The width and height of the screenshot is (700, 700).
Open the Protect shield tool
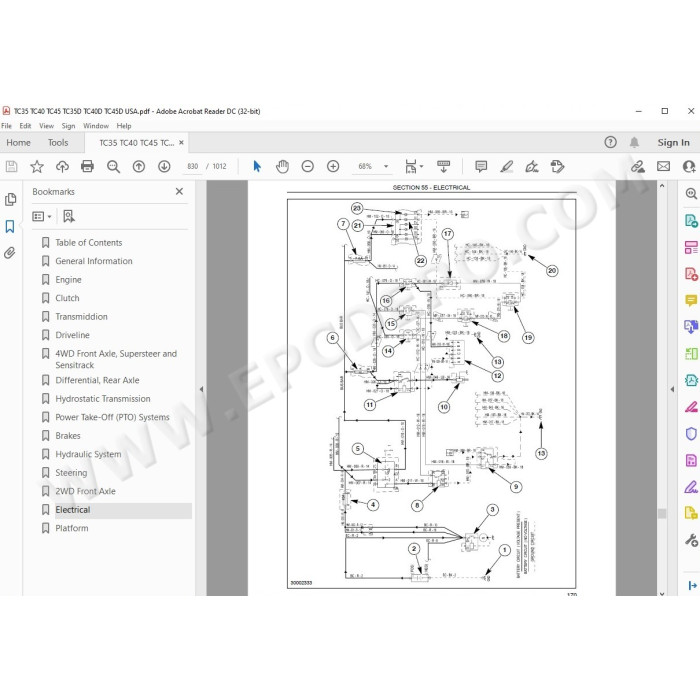tap(691, 433)
